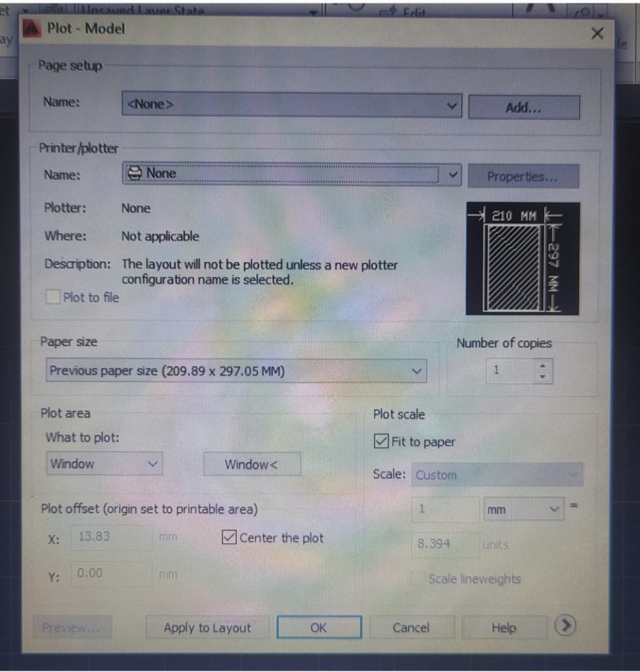Screen dimensions: 640x672
Task: Toggle the Fit to paper checkbox
Action: (381, 441)
